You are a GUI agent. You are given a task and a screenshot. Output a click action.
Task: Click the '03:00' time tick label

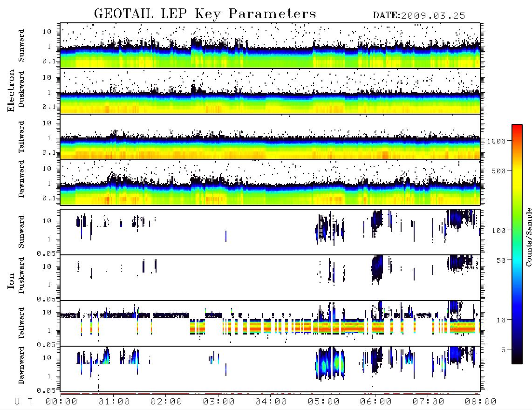click(x=219, y=402)
